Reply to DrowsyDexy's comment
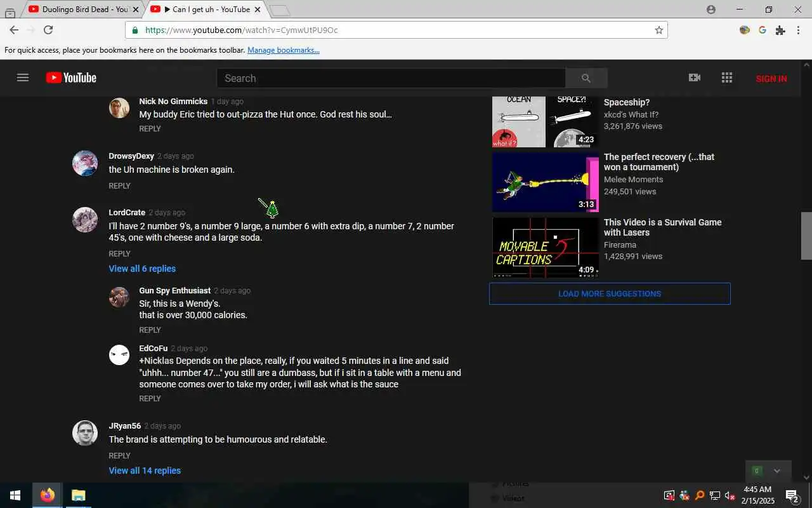The image size is (812, 508). [119, 185]
